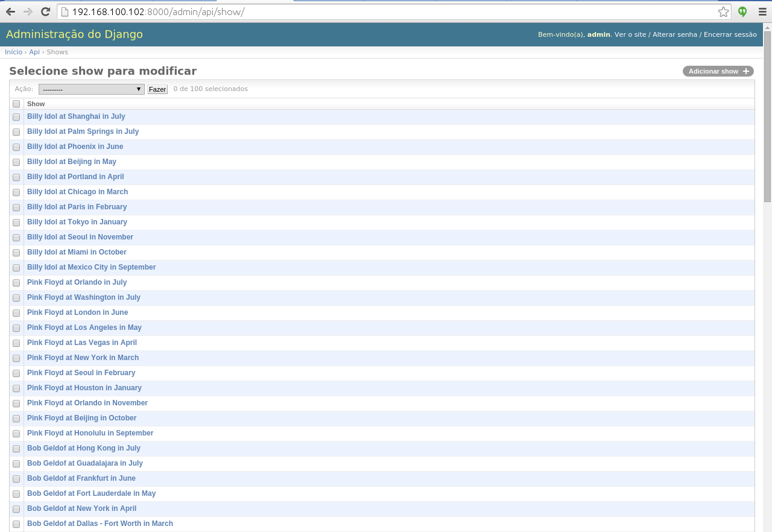Click the browser forward arrow

[x=28, y=11]
